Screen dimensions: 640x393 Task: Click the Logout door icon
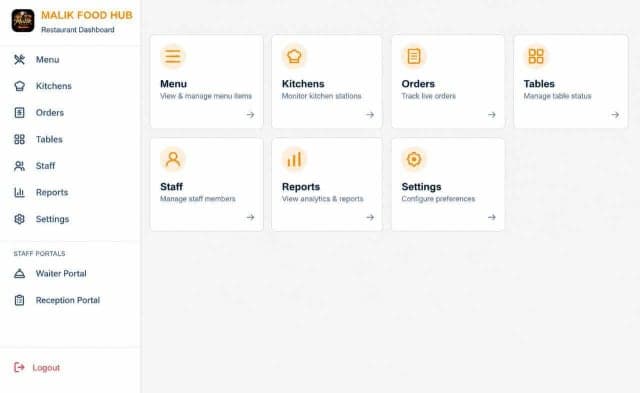click(x=19, y=367)
